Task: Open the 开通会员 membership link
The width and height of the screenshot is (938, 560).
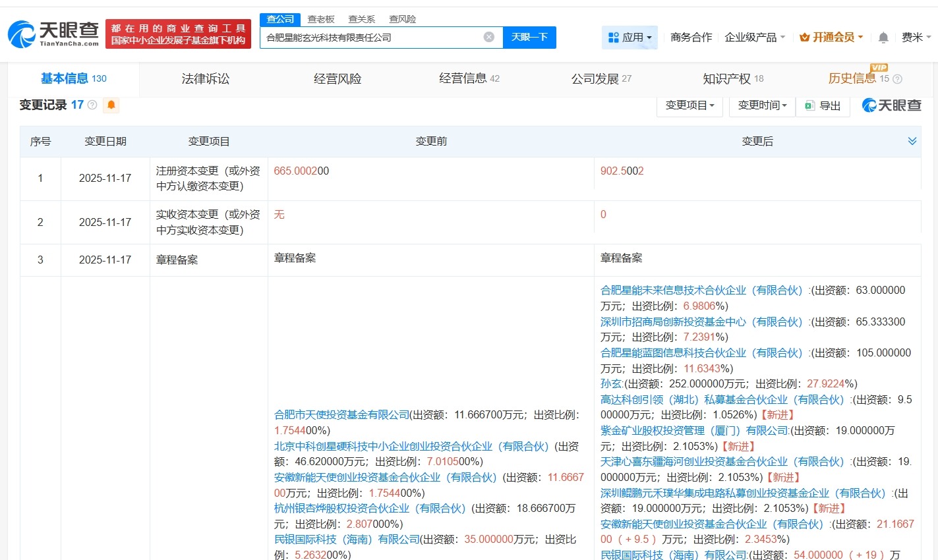Action: point(831,38)
